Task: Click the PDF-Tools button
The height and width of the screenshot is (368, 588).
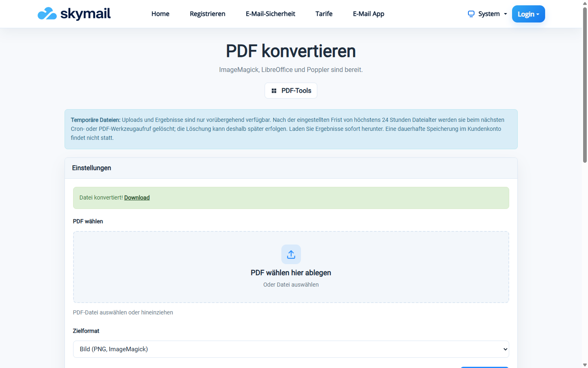Action: [291, 91]
